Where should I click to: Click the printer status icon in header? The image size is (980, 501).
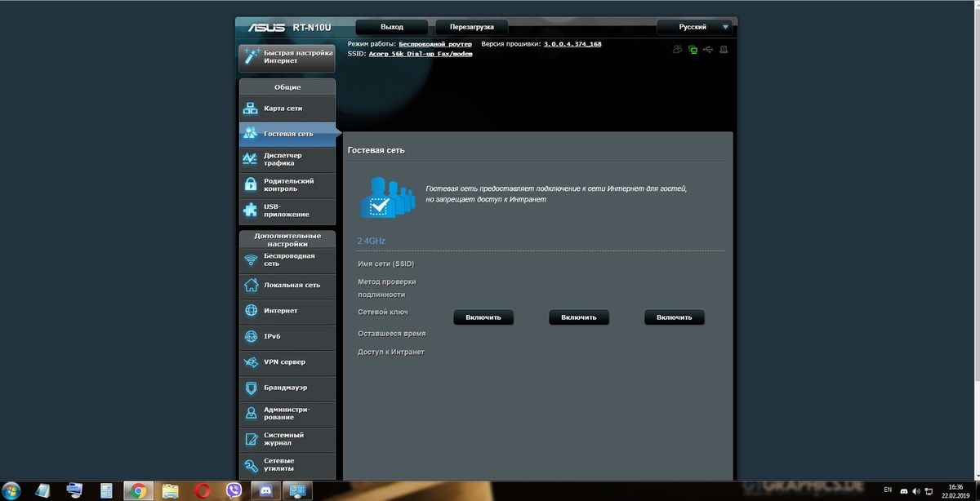tap(723, 50)
